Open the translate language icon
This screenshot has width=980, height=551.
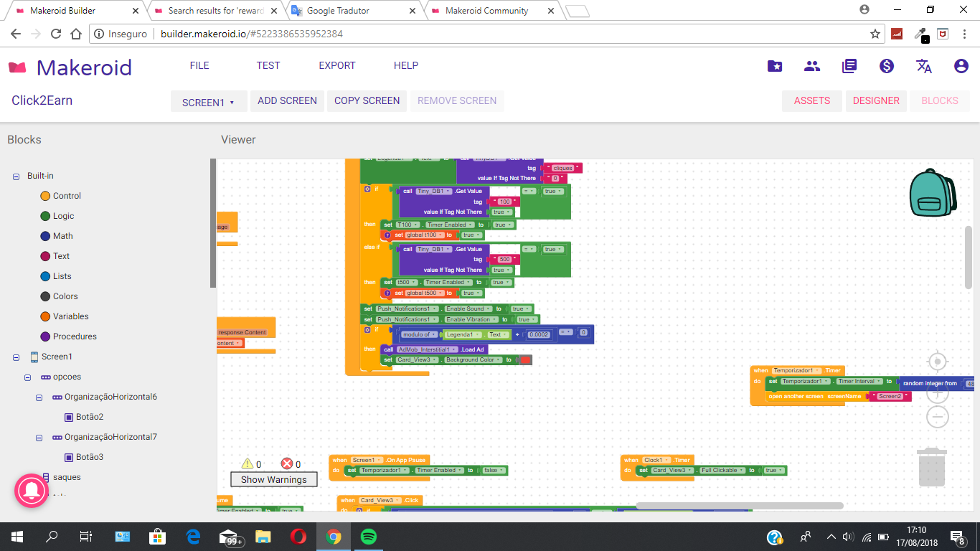coord(924,66)
